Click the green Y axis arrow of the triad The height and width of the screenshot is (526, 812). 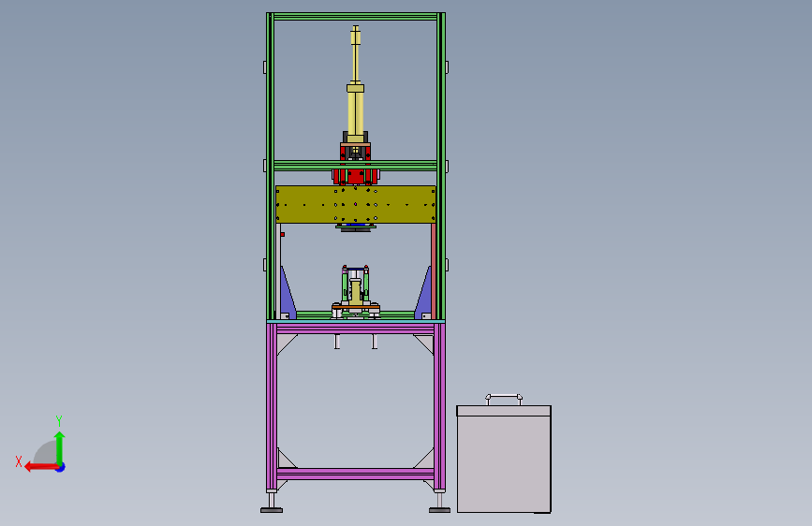(x=60, y=447)
